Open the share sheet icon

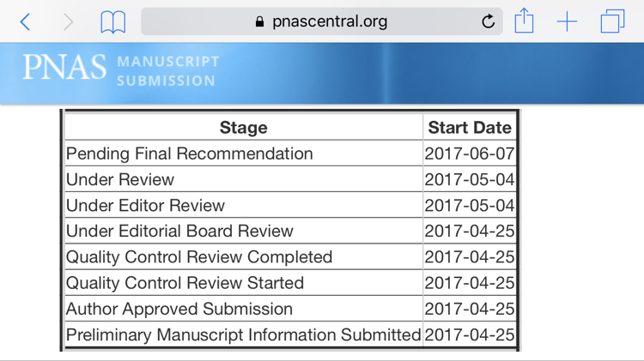click(x=524, y=21)
